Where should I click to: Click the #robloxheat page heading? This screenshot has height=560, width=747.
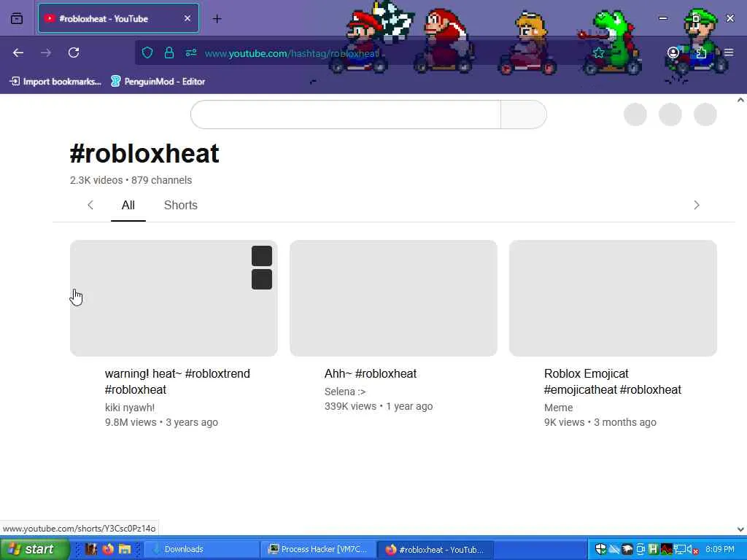point(144,153)
